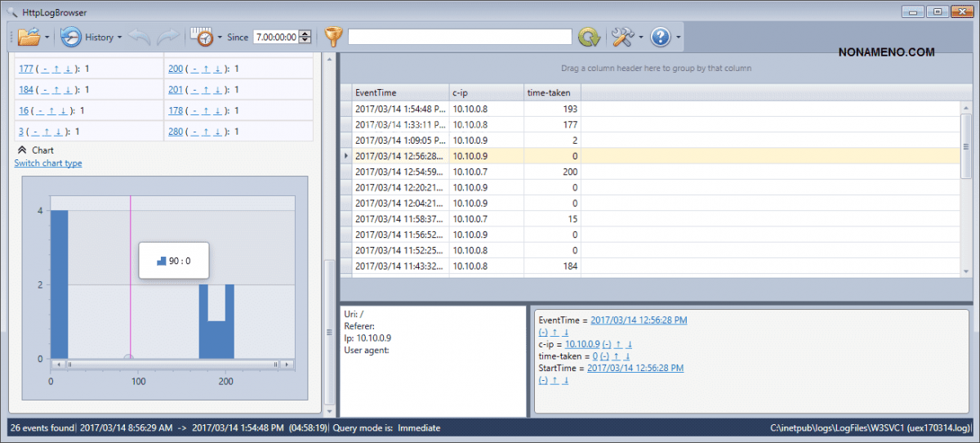
Task: Sort by the EventTime column header
Action: [x=399, y=93]
